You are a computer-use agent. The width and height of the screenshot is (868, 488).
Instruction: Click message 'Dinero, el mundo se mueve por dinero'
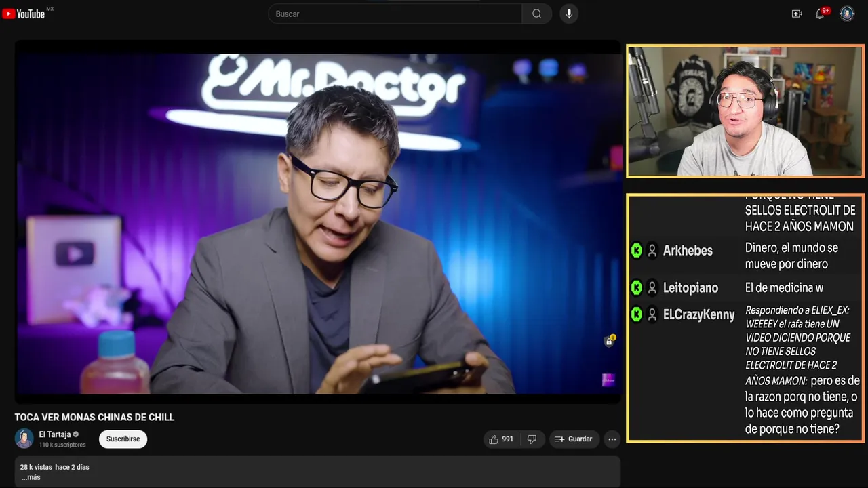tap(791, 256)
